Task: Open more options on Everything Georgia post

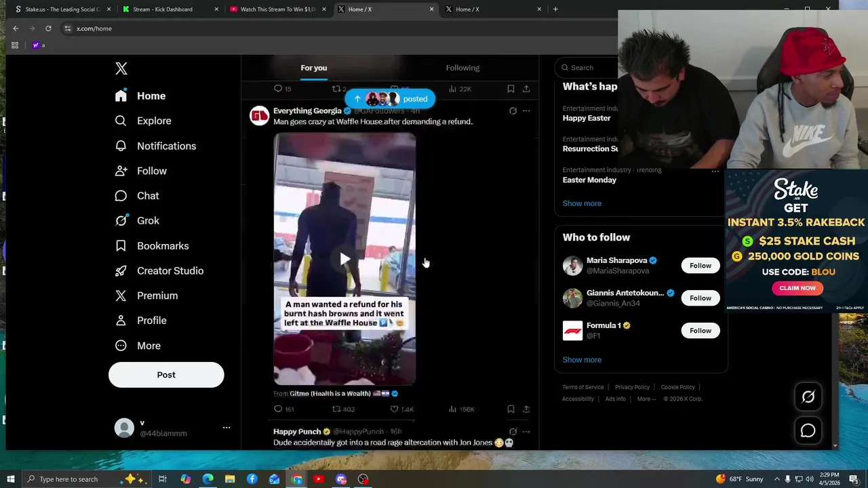Action: click(x=526, y=110)
